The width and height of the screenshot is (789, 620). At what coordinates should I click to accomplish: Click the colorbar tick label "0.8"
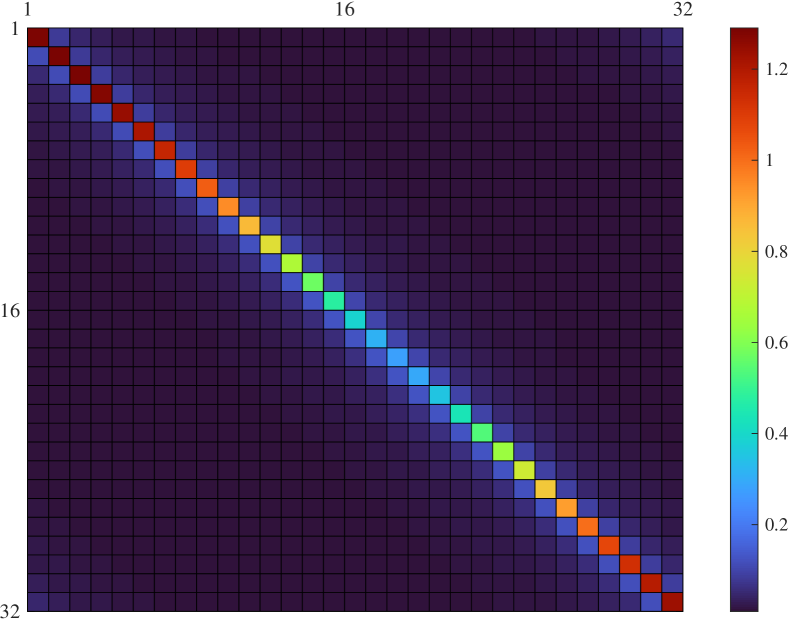776,252
